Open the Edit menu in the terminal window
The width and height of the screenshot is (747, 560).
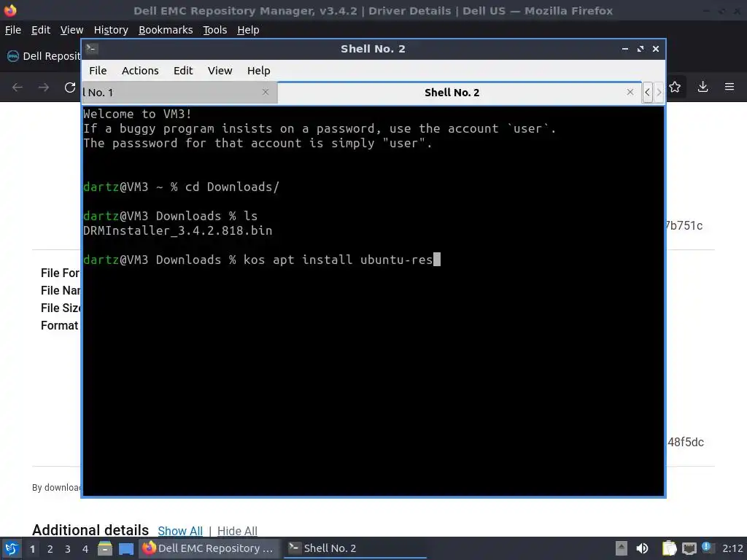[x=183, y=71]
